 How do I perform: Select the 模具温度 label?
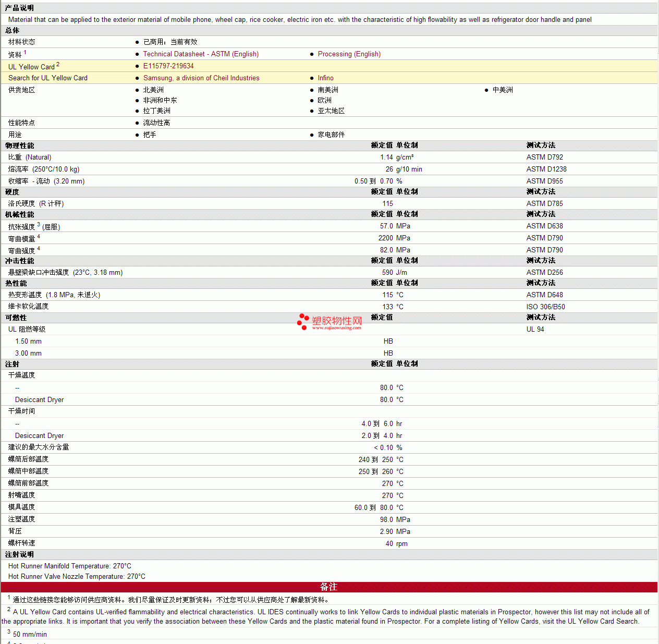[x=22, y=507]
